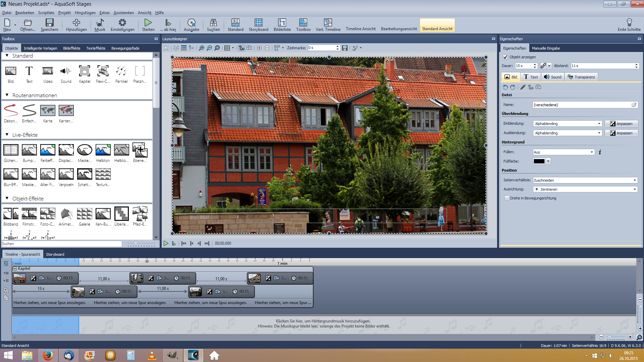
Task: Click Anpassen button next to Ausblendung
Action: click(x=621, y=133)
